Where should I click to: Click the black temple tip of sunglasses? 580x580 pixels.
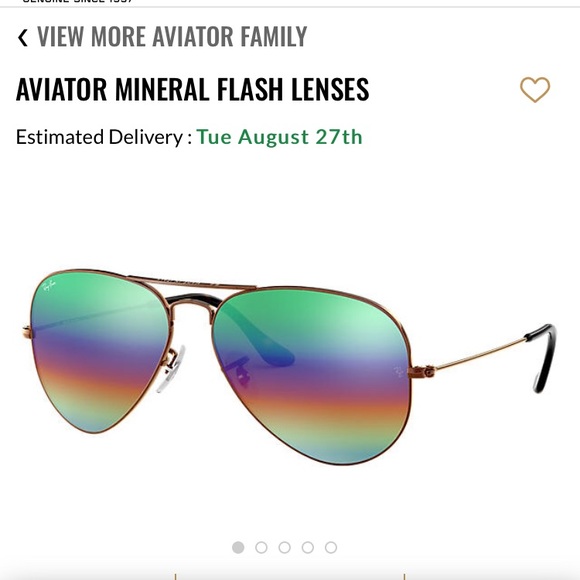[x=542, y=356]
